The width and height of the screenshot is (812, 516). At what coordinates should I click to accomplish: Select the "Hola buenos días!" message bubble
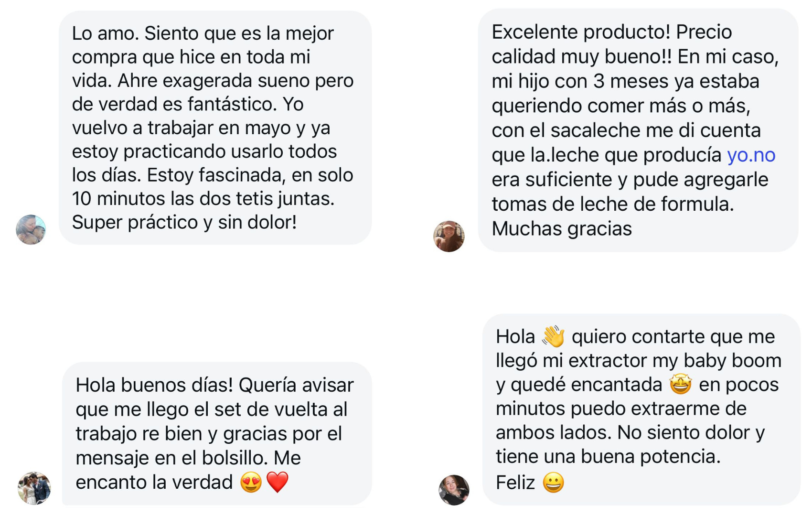(x=216, y=433)
